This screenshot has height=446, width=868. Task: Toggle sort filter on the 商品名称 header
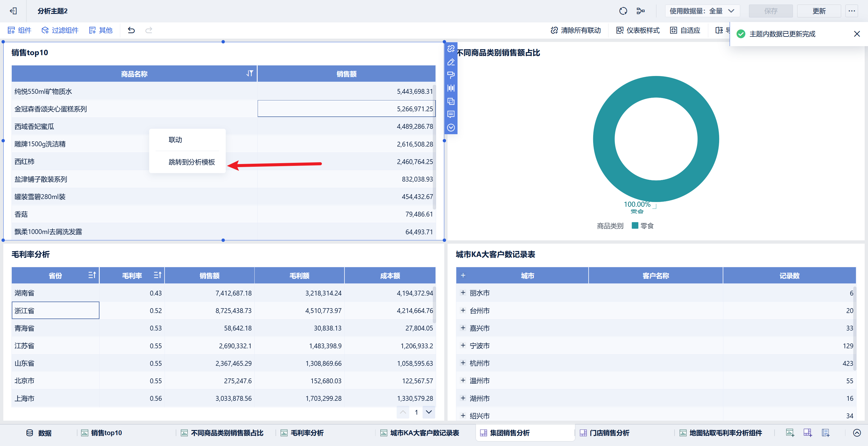point(249,74)
